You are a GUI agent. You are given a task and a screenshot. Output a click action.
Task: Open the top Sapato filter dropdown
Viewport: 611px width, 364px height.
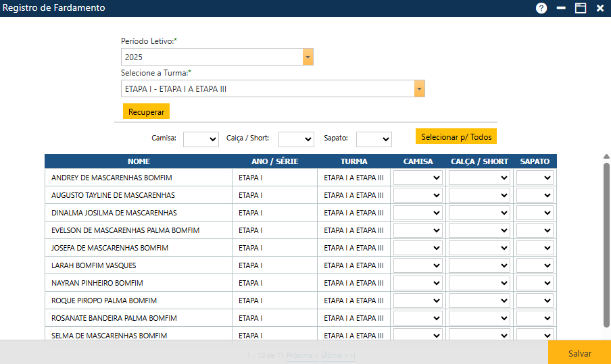[374, 138]
